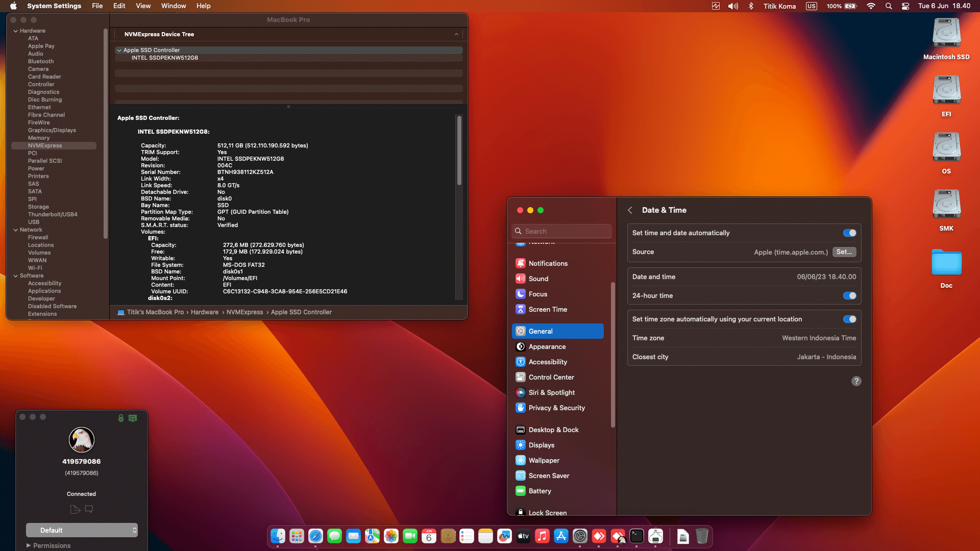Select the INTEL SSDPEKNW512G8 device row
Image resolution: width=980 pixels, height=551 pixels.
[288, 58]
